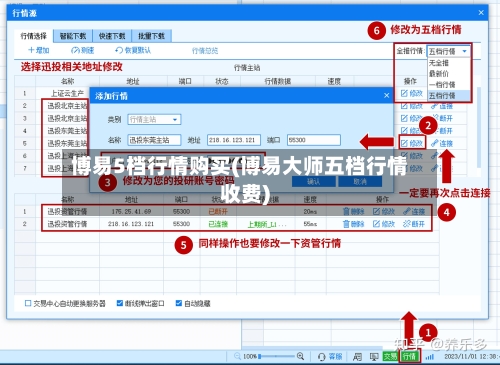The width and height of the screenshot is (500, 365).
Task: Edit (修改) the 上证云生产 row
Action: tap(412, 93)
